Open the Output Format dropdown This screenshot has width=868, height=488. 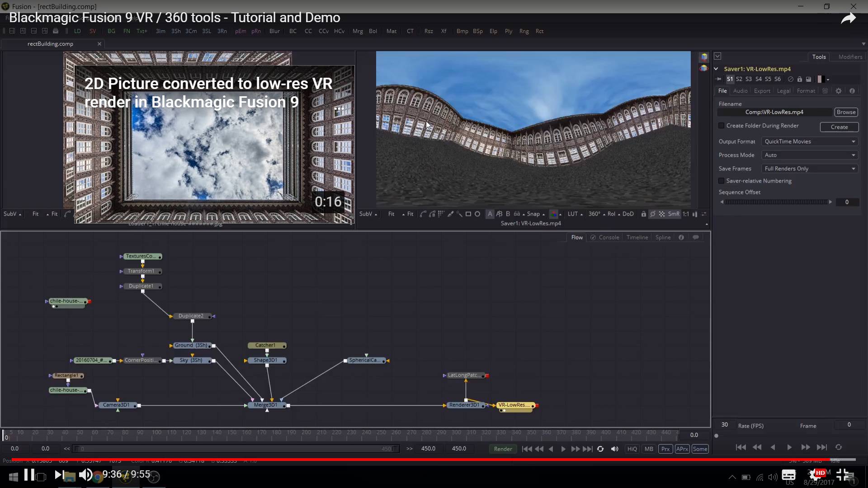[809, 141]
